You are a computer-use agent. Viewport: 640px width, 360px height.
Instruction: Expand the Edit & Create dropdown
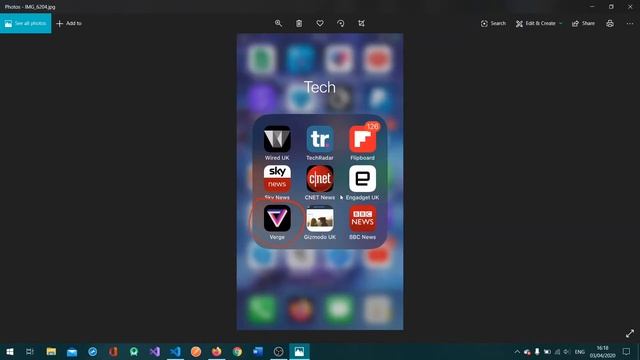point(539,23)
